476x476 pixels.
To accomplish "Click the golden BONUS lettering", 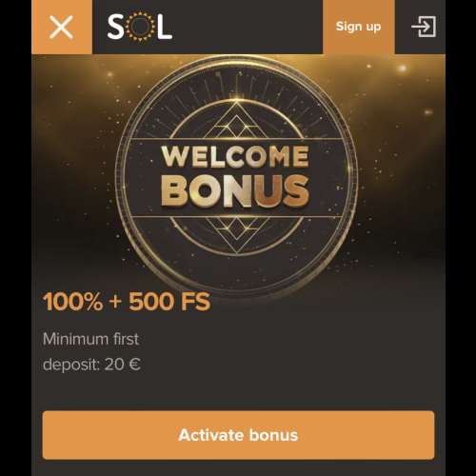I will (x=235, y=190).
